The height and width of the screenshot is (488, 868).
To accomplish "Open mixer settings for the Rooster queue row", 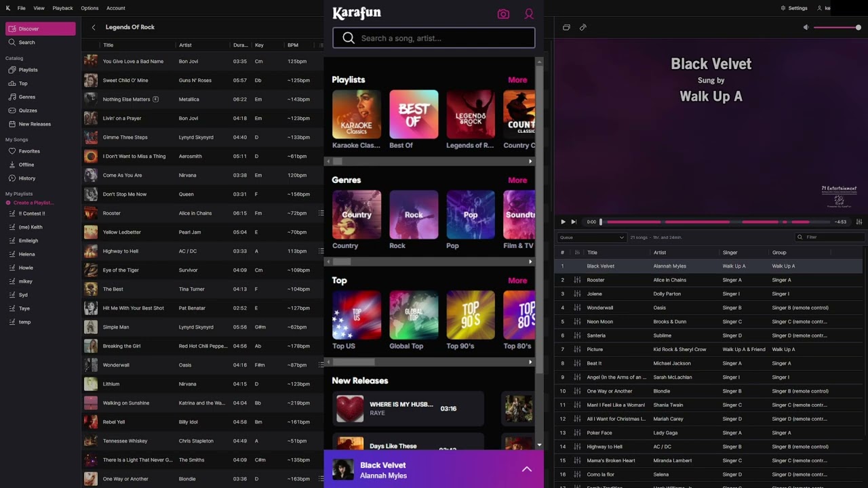I will click(578, 280).
